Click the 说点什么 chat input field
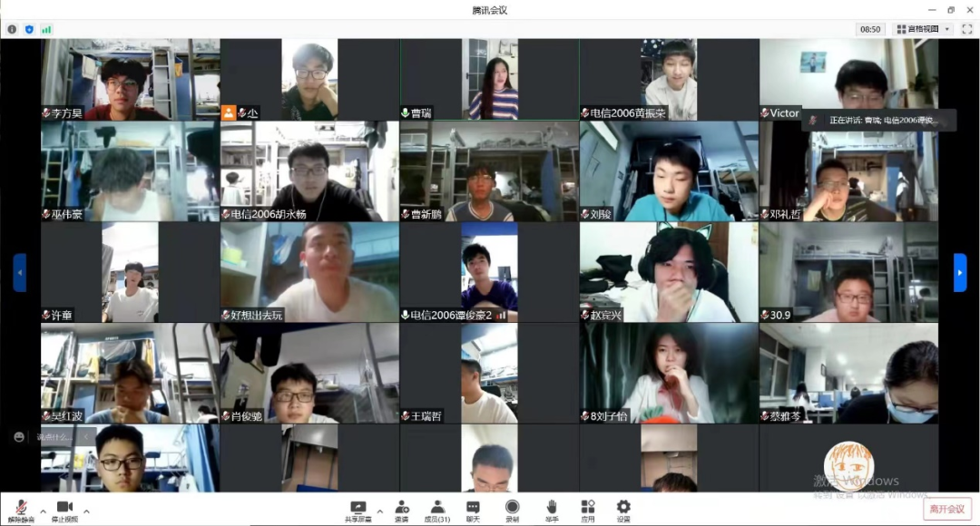 point(55,437)
